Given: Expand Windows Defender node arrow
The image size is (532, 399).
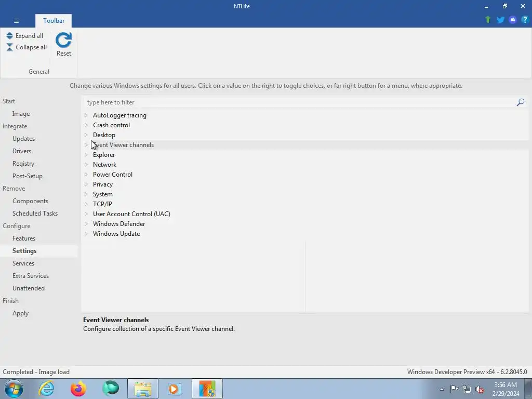Looking at the screenshot, I should (86, 224).
